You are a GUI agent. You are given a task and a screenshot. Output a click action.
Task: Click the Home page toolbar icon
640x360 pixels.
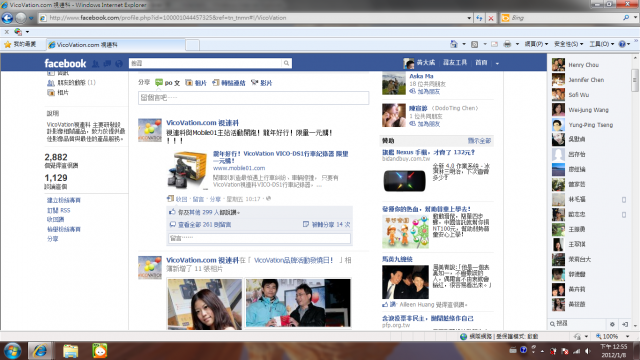tap(453, 44)
